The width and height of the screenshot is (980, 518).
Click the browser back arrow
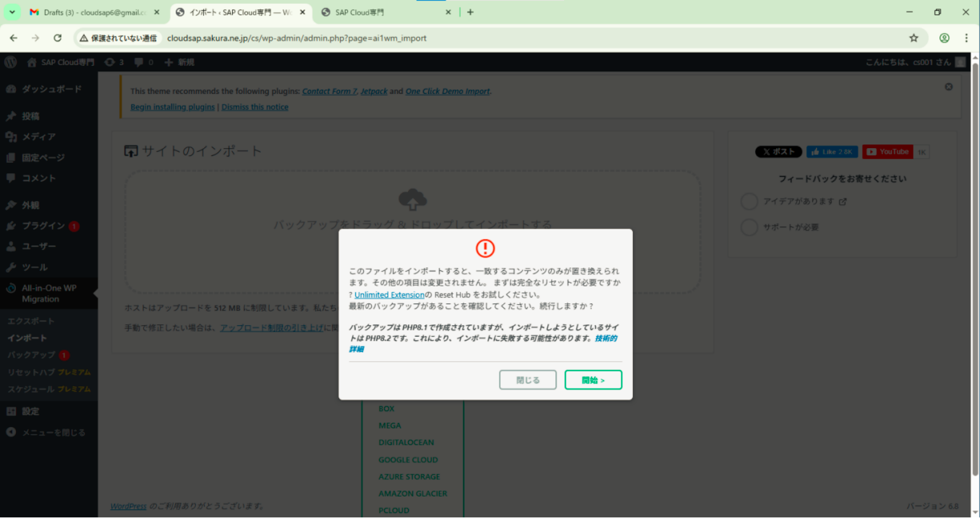click(14, 38)
